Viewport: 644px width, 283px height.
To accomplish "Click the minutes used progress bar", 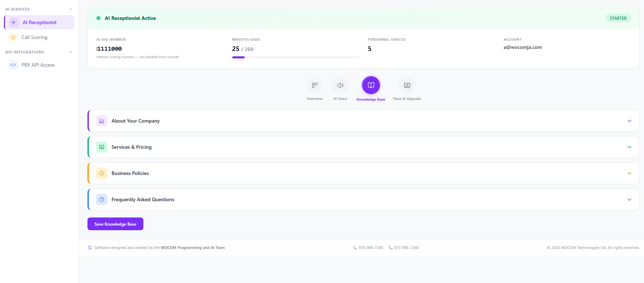I will (x=296, y=57).
